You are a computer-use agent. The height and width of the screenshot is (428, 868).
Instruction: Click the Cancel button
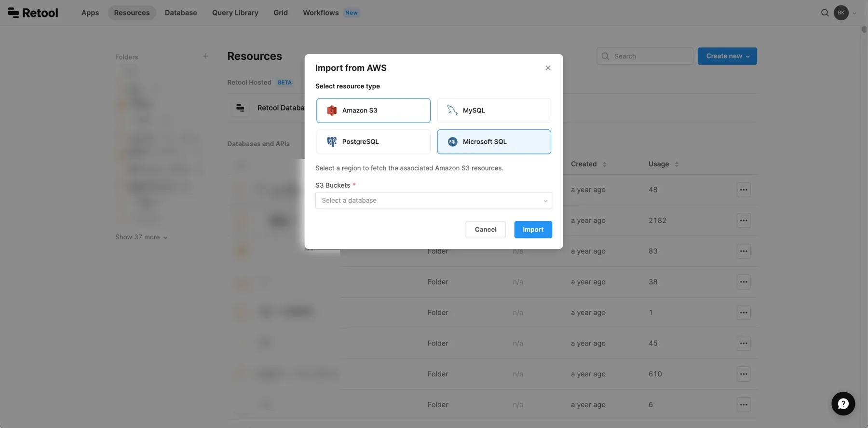coord(486,230)
